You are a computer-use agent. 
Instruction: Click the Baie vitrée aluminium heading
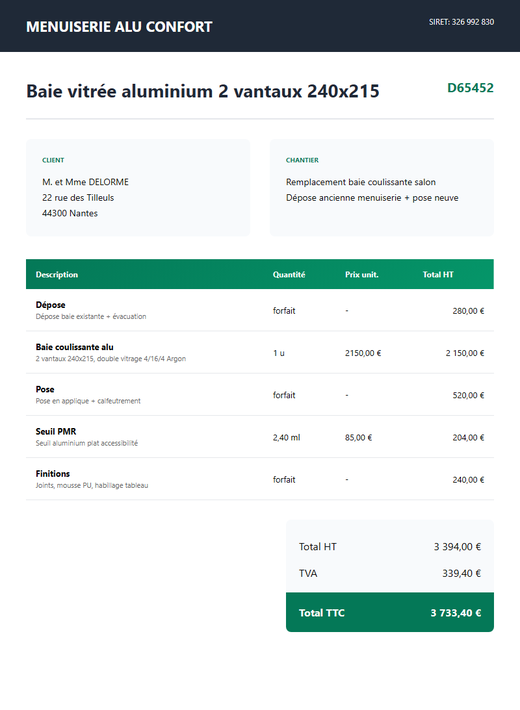tap(202, 91)
